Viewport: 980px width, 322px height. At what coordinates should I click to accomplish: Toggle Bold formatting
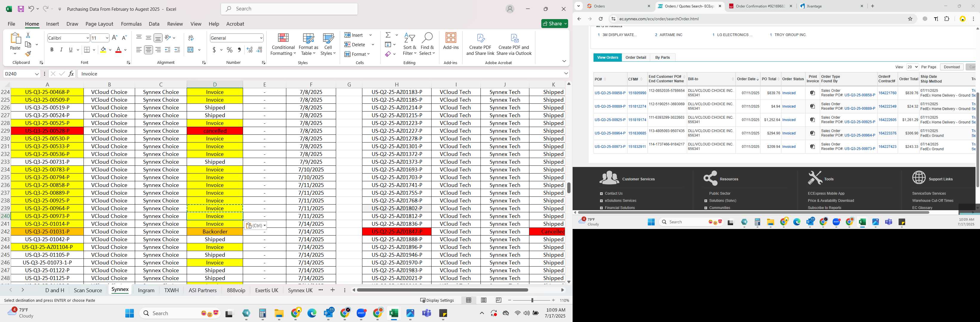[x=52, y=50]
